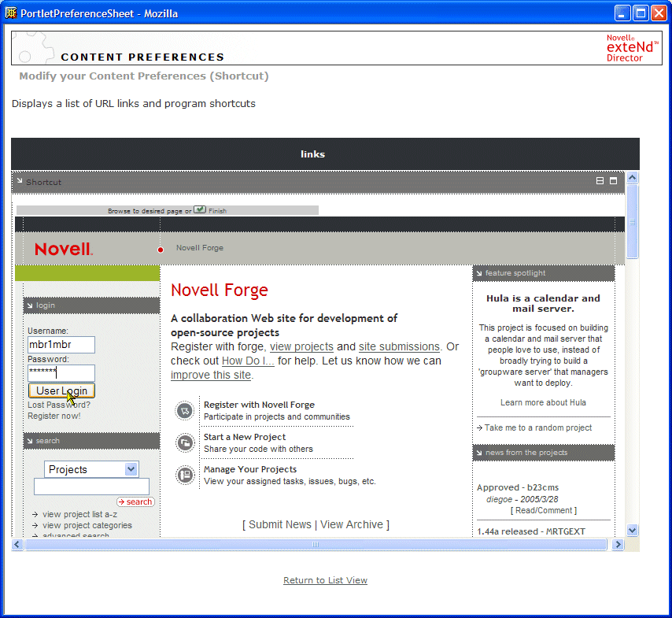Screen dimensions: 672x618
Task: Open Take me to a random project
Action: [538, 427]
